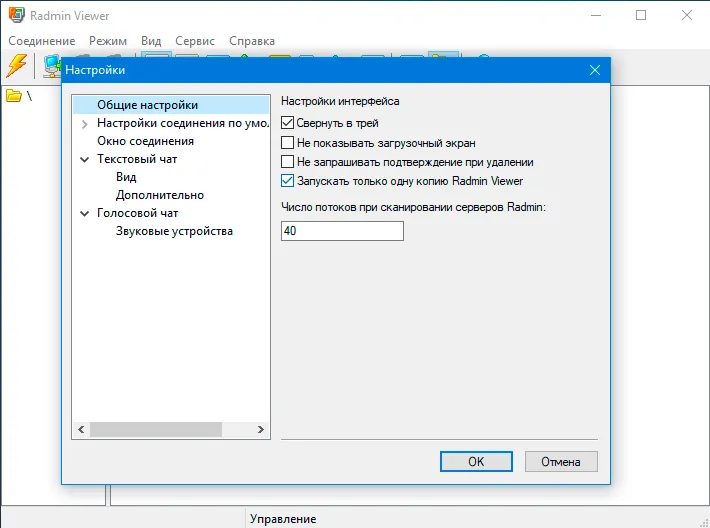Image resolution: width=710 pixels, height=528 pixels.
Task: Close the Настройки dialog with X
Action: click(595, 70)
